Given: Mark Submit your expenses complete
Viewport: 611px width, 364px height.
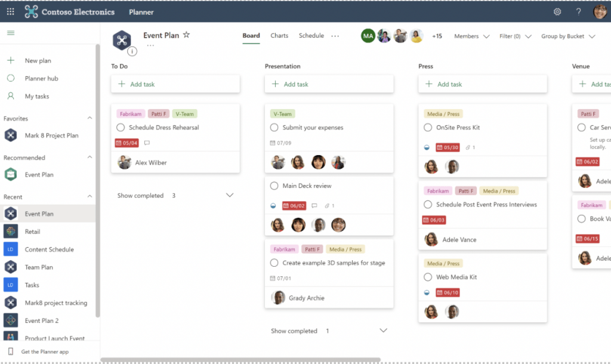Looking at the screenshot, I should point(274,128).
